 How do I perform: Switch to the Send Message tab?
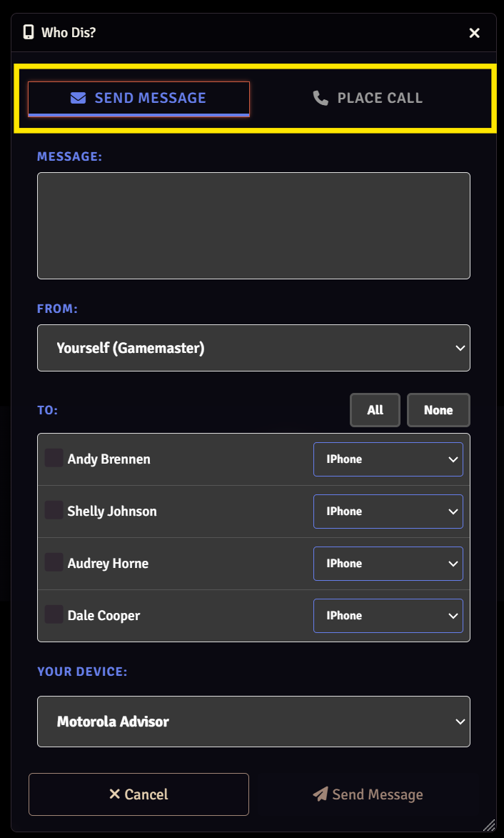[x=139, y=98]
